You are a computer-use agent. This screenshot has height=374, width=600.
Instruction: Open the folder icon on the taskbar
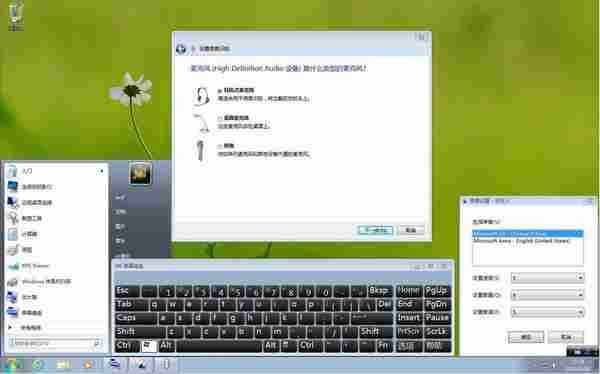63,365
